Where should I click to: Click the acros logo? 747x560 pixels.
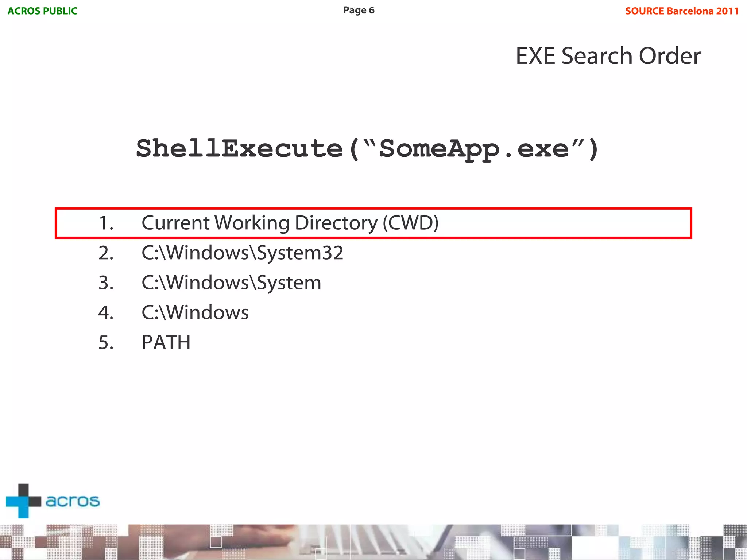53,501
